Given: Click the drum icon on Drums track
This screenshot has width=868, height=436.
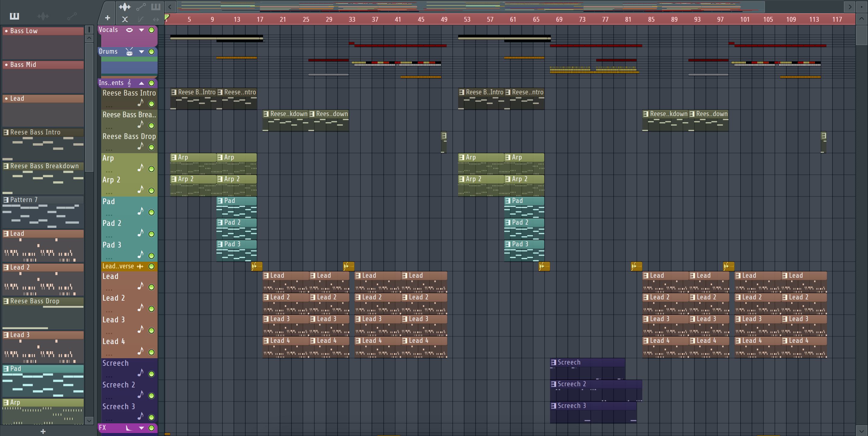Looking at the screenshot, I should point(129,52).
